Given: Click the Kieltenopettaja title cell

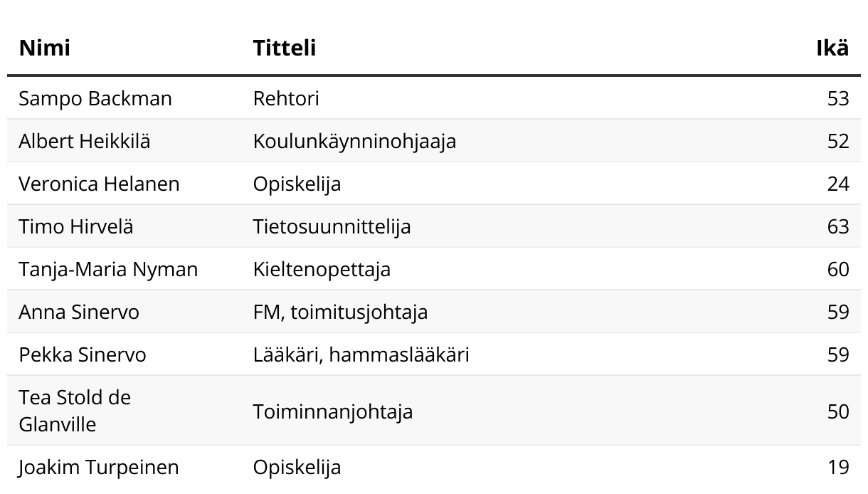Looking at the screenshot, I should (322, 269).
